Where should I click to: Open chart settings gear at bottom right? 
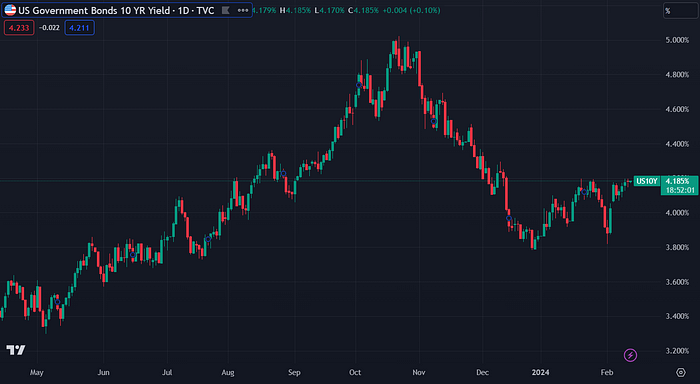(x=680, y=372)
